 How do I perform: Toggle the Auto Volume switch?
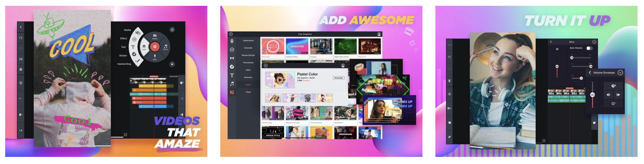click(x=589, y=48)
